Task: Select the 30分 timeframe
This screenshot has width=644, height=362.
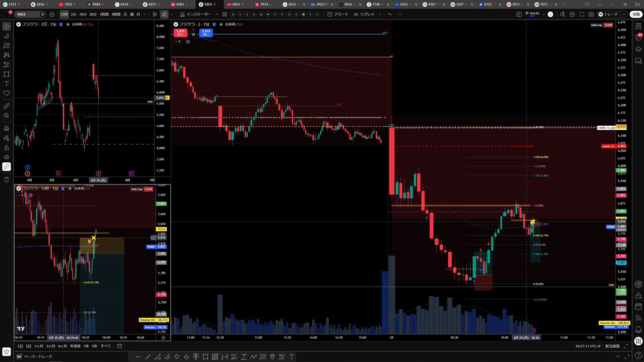Action: [93, 14]
